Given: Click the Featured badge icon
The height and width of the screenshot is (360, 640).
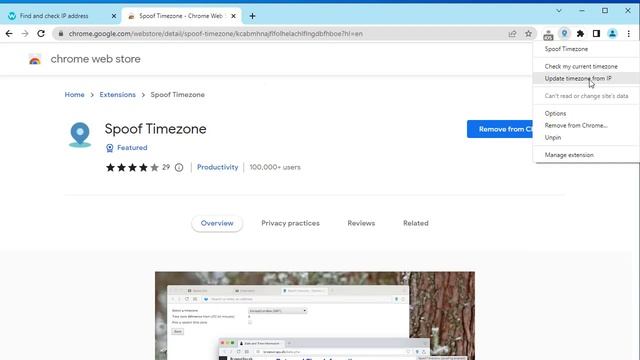Looking at the screenshot, I should point(109,148).
